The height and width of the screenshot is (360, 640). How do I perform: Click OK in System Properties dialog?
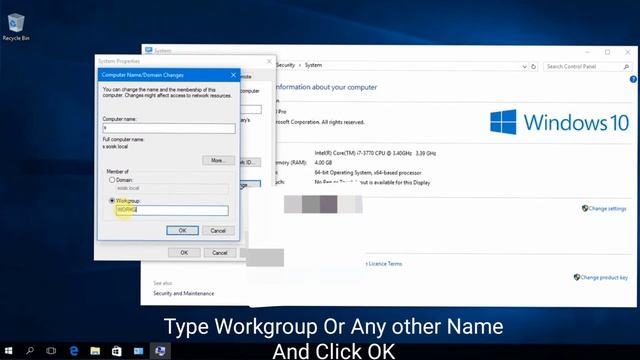[x=184, y=253]
